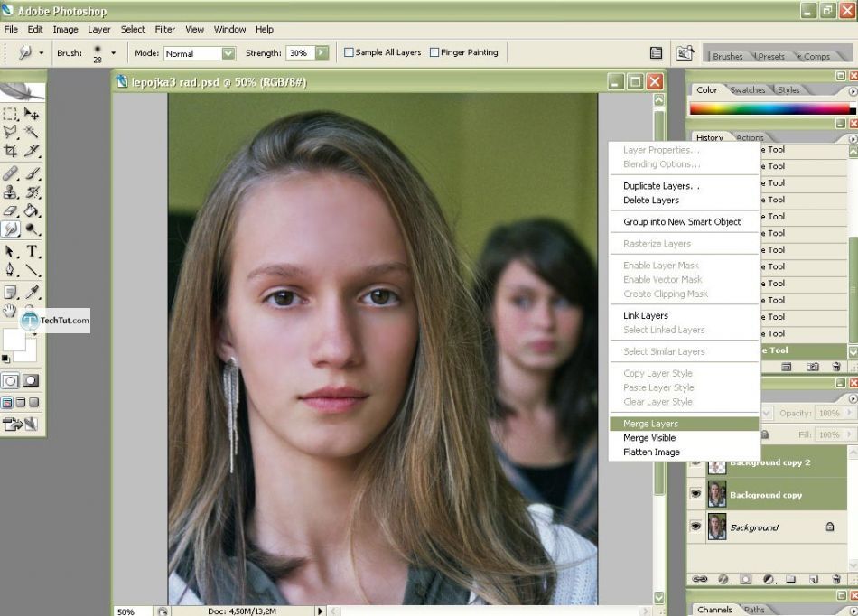Select the Crop tool
Viewport: 858px width, 616px height.
pos(10,150)
